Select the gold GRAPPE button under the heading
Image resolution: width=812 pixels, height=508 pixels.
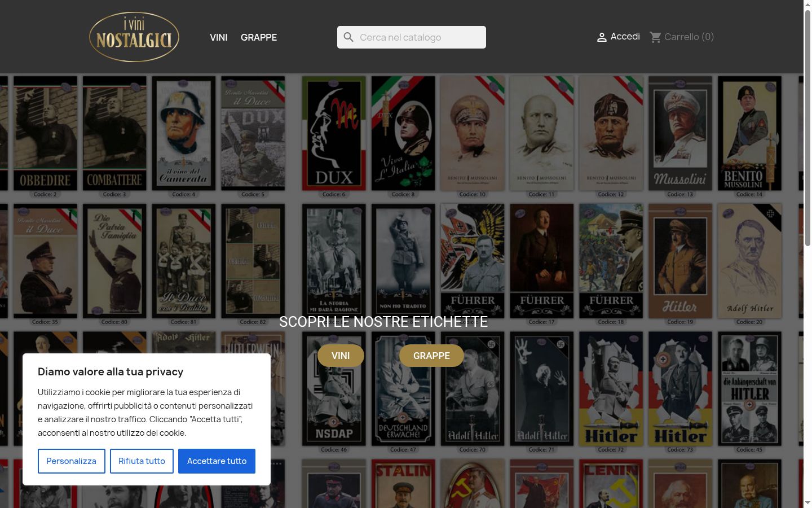coord(431,356)
